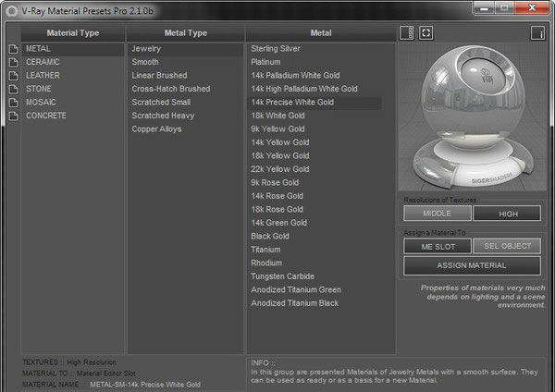The width and height of the screenshot is (555, 392).
Task: Click the document icon beside METAL
Action: click(x=14, y=49)
